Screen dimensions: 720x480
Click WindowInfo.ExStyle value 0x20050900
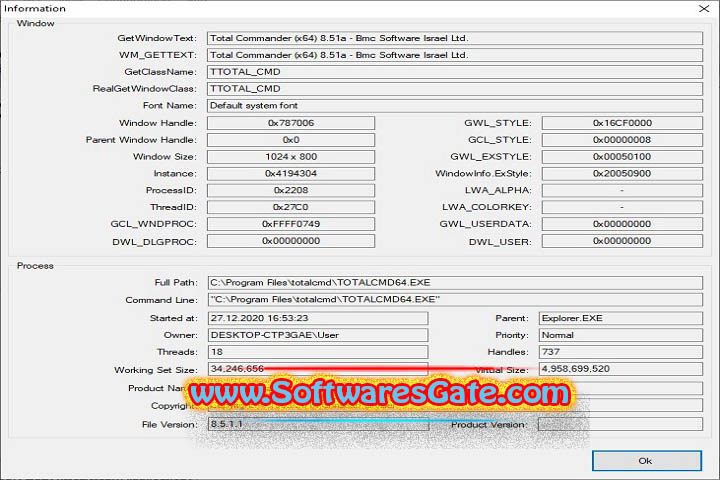click(622, 174)
